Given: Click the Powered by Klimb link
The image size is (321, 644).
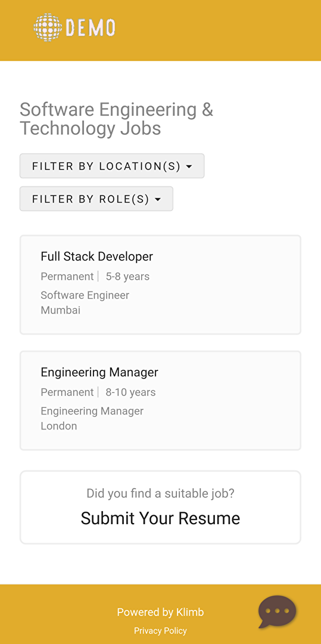Looking at the screenshot, I should (x=160, y=612).
